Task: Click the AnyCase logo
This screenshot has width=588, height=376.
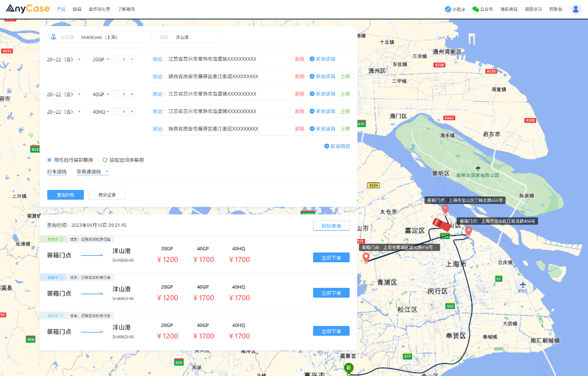Action: [x=28, y=9]
